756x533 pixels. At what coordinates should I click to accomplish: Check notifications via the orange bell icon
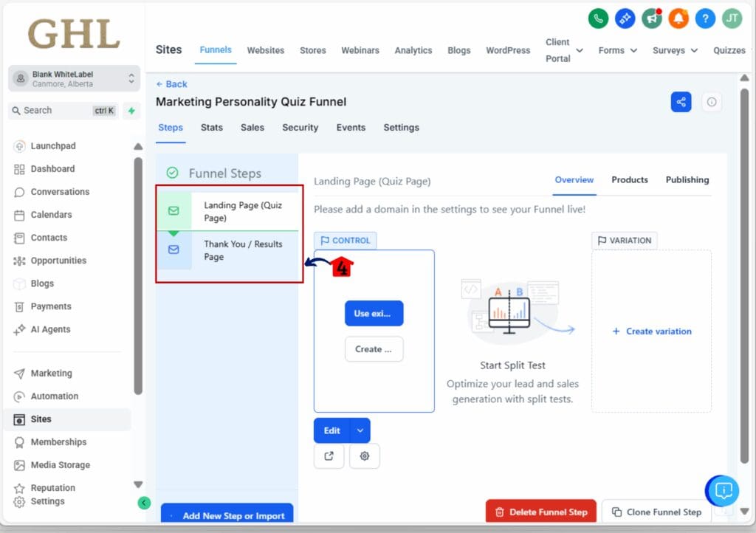pyautogui.click(x=678, y=18)
